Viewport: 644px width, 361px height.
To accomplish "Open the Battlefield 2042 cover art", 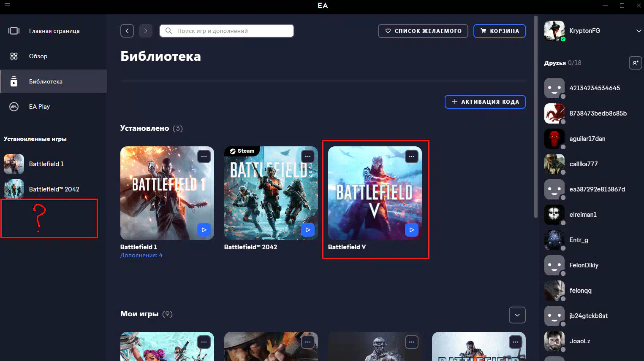I will coord(271,193).
